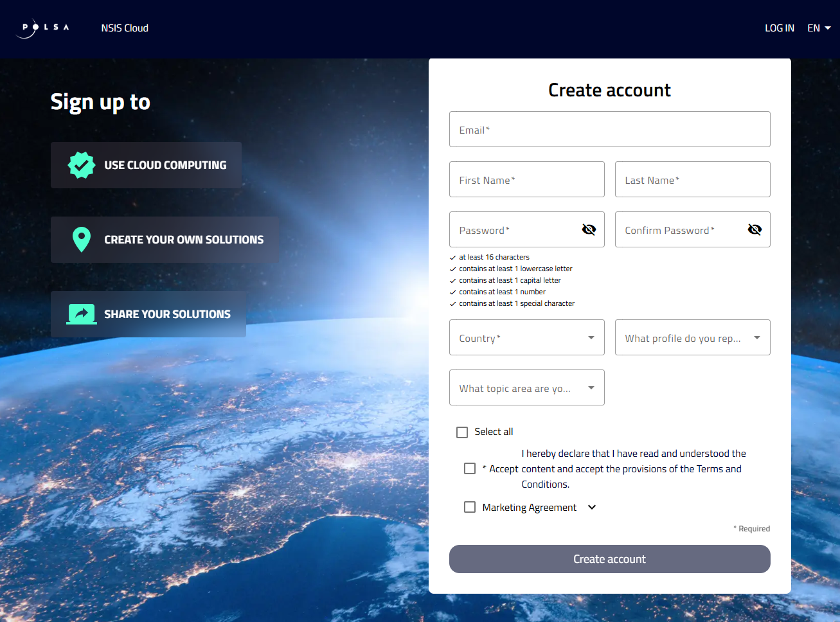This screenshot has height=622, width=840.
Task: Open the Country dropdown
Action: pos(526,337)
